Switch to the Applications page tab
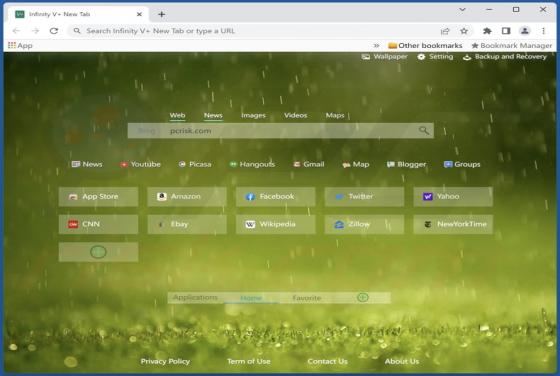The image size is (560, 376). [x=195, y=298]
